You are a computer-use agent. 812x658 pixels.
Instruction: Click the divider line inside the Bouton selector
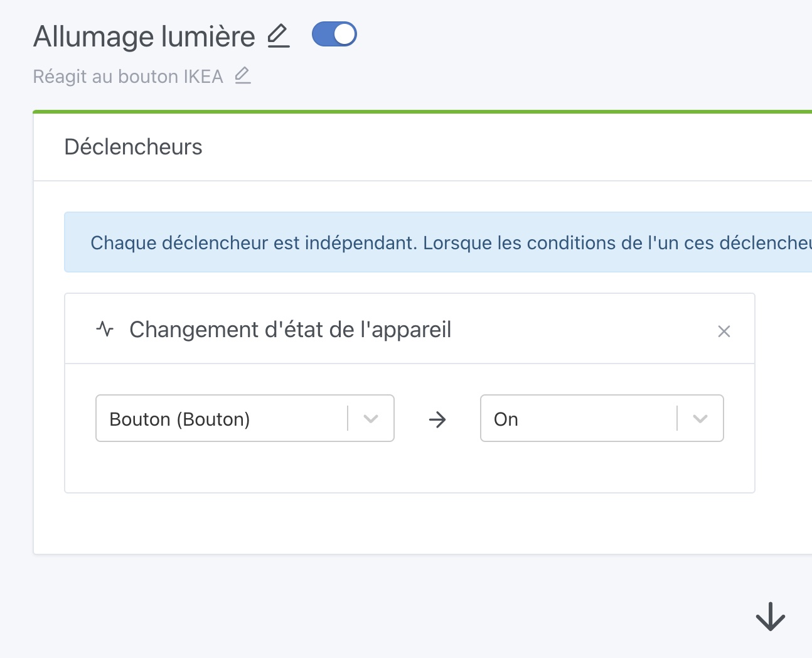point(348,418)
